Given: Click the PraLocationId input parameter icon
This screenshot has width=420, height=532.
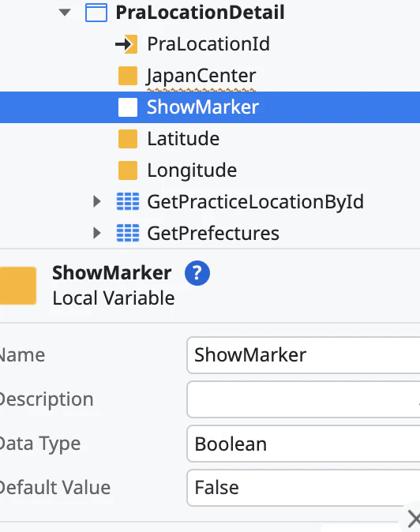Looking at the screenshot, I should 127,44.
